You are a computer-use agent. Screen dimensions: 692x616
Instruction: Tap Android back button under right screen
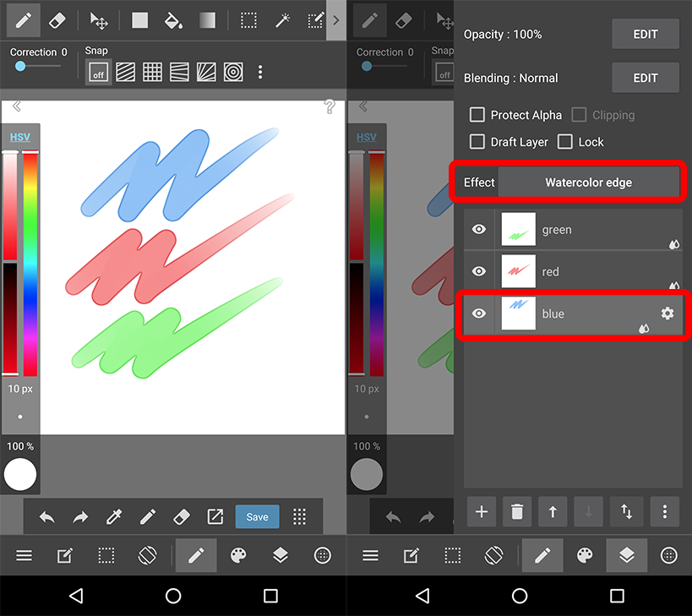point(422,597)
